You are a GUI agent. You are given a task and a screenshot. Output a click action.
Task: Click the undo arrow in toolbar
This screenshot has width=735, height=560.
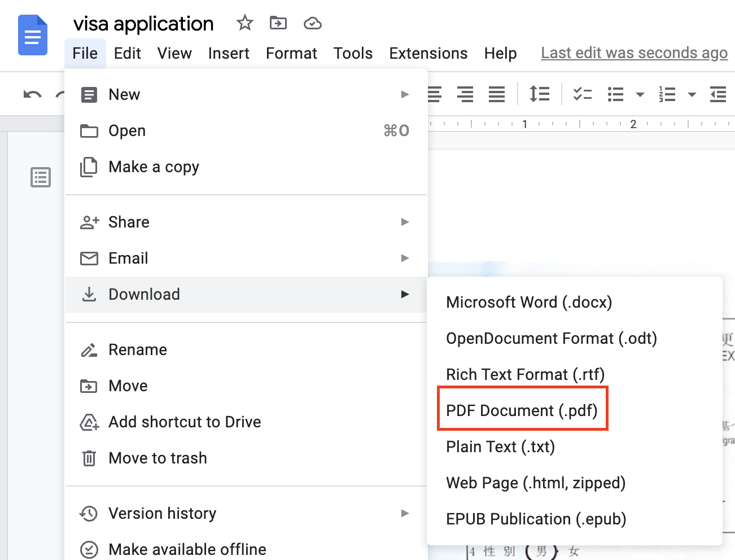(x=33, y=94)
